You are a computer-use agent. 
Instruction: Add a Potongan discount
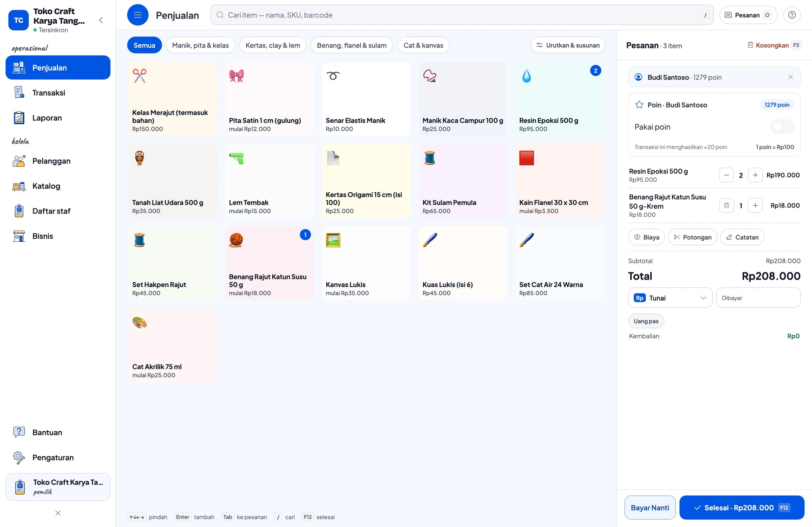[692, 237]
